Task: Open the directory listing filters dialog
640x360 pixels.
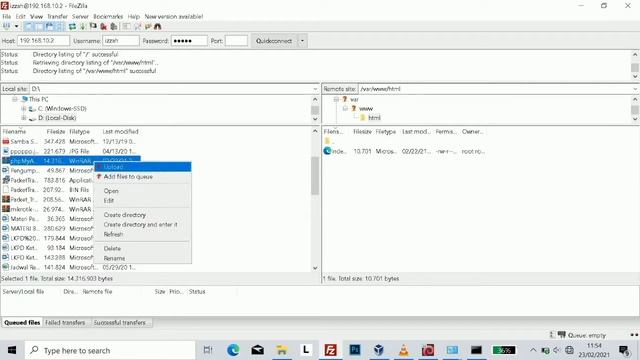Action: click(127, 27)
